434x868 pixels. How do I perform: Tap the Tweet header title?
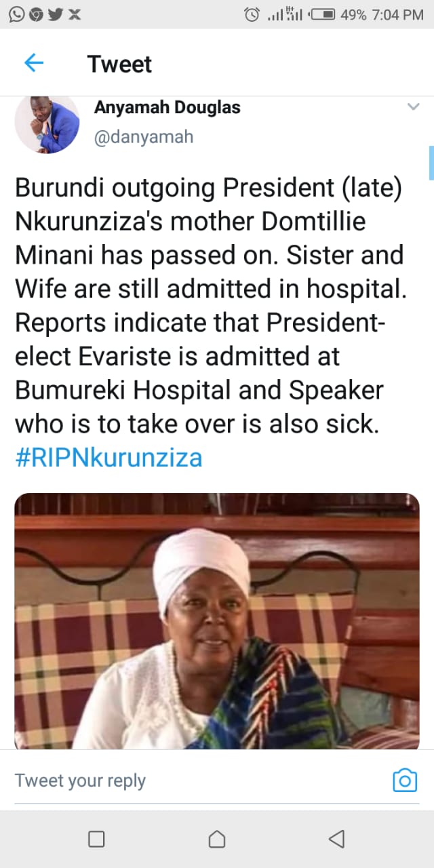(119, 64)
